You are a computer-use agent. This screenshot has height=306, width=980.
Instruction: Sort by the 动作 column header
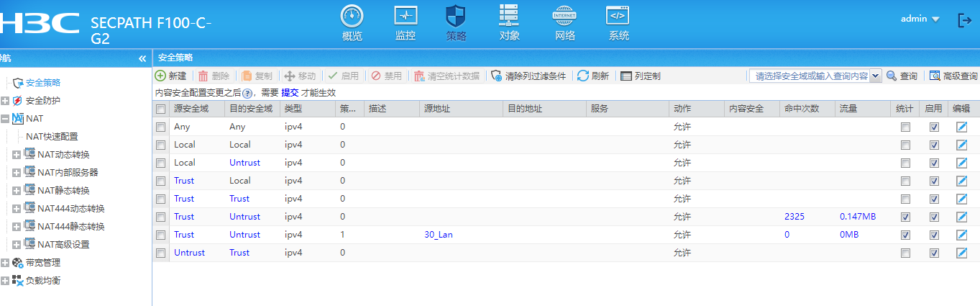(x=696, y=109)
